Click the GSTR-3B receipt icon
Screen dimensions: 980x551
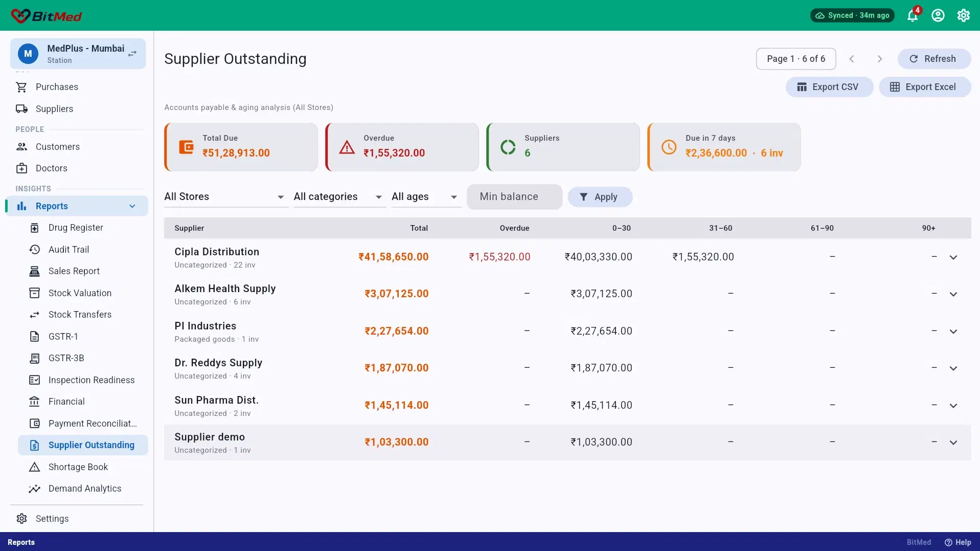click(34, 358)
